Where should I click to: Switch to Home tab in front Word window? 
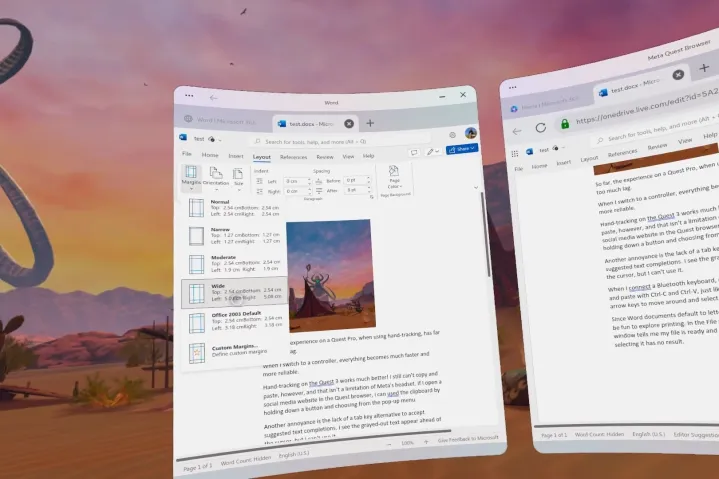click(210, 155)
